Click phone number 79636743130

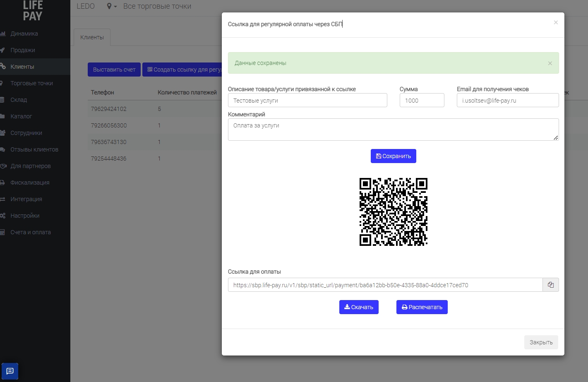(x=109, y=142)
